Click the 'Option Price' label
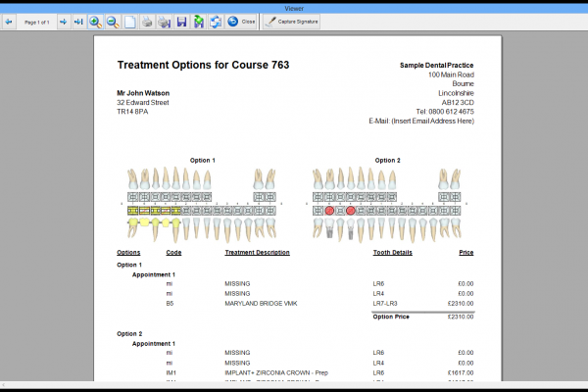 point(391,317)
